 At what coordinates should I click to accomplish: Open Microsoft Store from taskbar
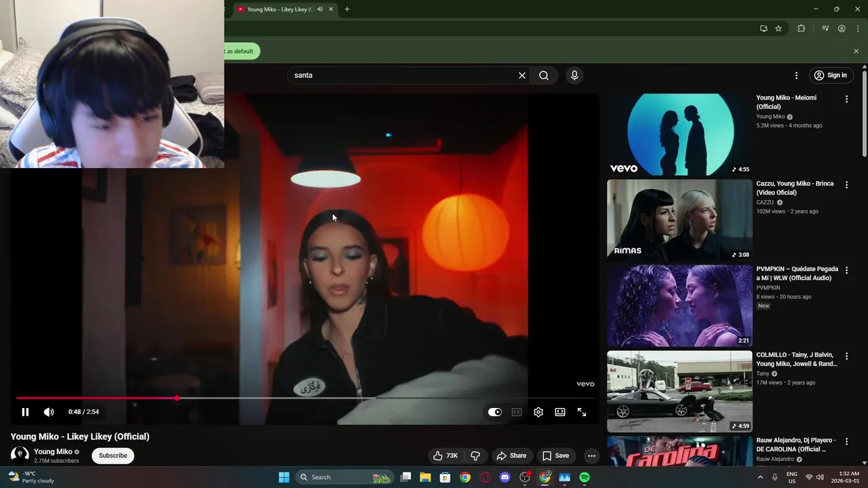(445, 477)
